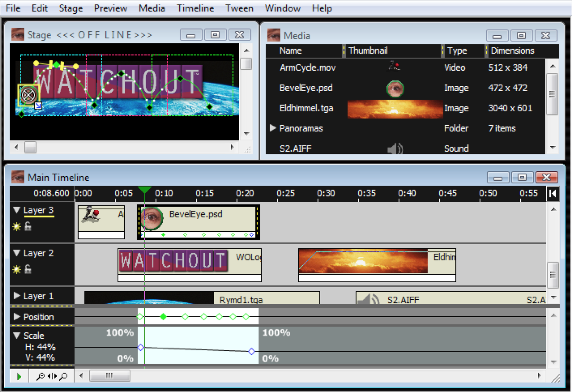Viewport: 572px width, 392px height.
Task: Collapse the Scale tween track
Action: 17,335
